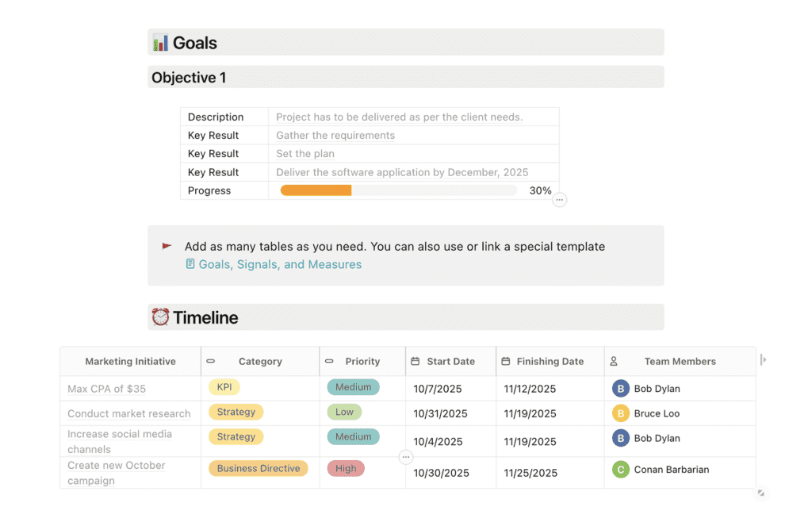
Task: Click the Business Directive category tag
Action: click(259, 468)
